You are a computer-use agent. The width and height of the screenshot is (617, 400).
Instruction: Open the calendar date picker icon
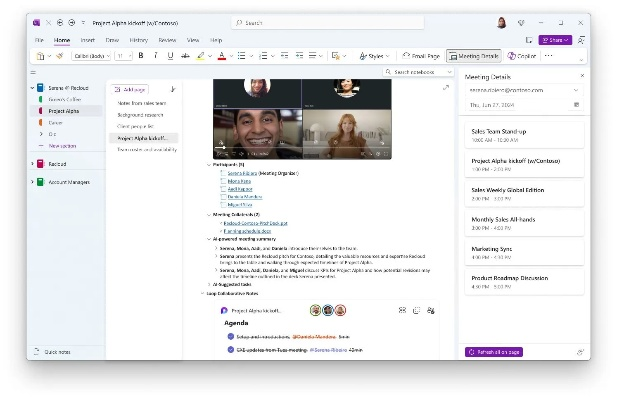click(576, 104)
